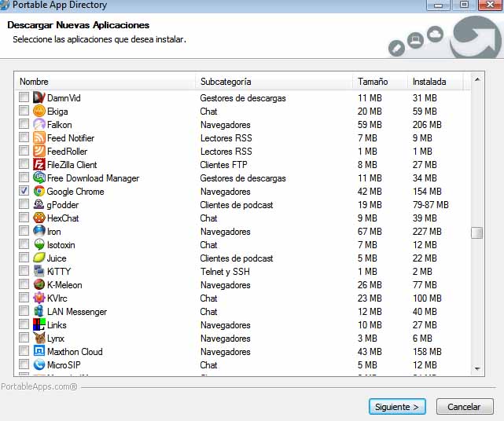Viewport: 504px width, 421px height.
Task: Sort by Instalada column header
Action: click(x=436, y=82)
